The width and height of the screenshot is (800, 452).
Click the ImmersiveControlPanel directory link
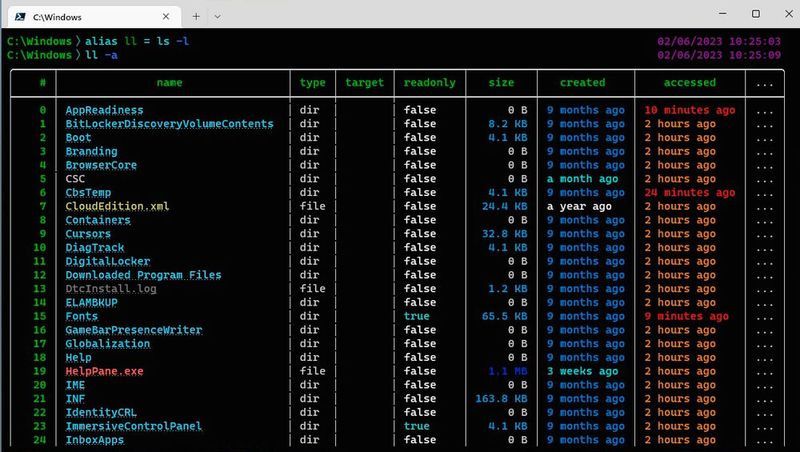coord(134,426)
